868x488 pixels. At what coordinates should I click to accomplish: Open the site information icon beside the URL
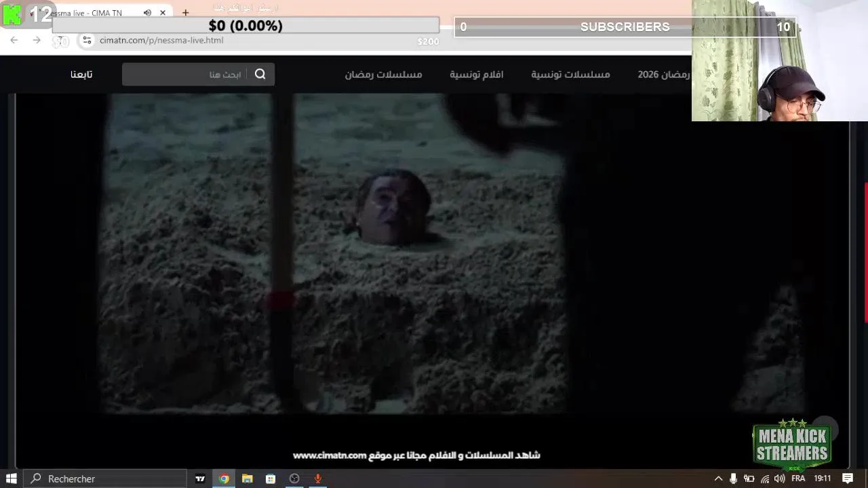(87, 41)
